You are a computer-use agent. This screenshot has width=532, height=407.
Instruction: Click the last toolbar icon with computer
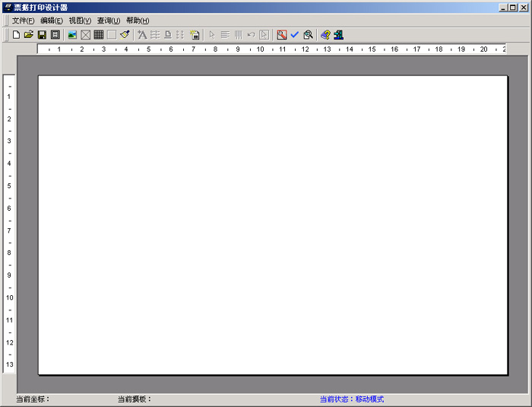pos(338,35)
